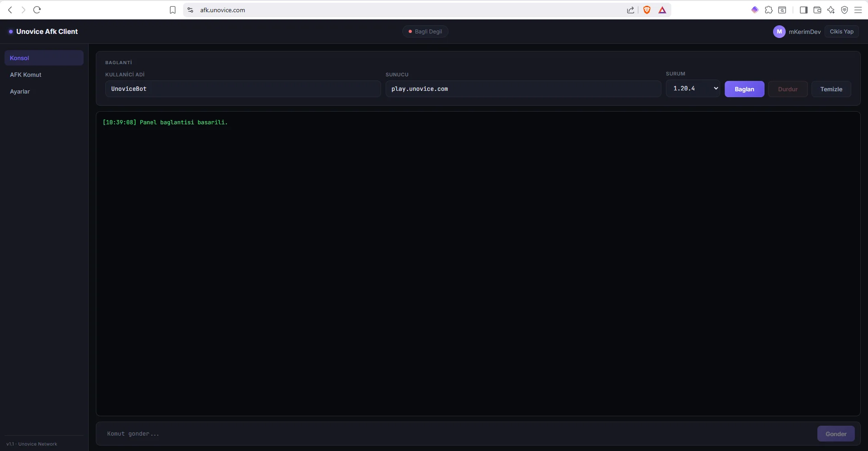Open the Konsol sidebar section
868x451 pixels.
(x=44, y=58)
